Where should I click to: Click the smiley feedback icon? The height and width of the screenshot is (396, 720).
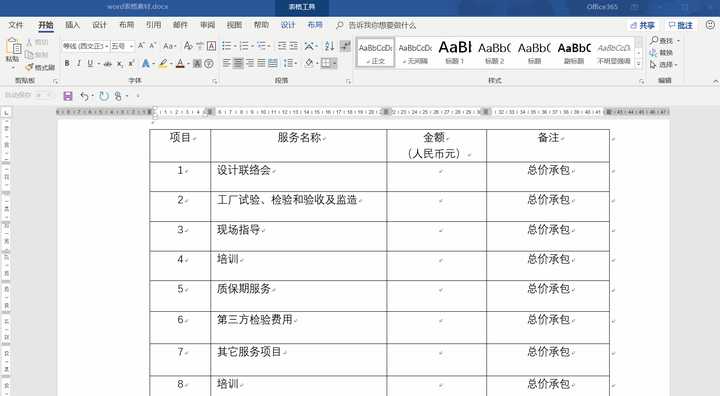710,25
